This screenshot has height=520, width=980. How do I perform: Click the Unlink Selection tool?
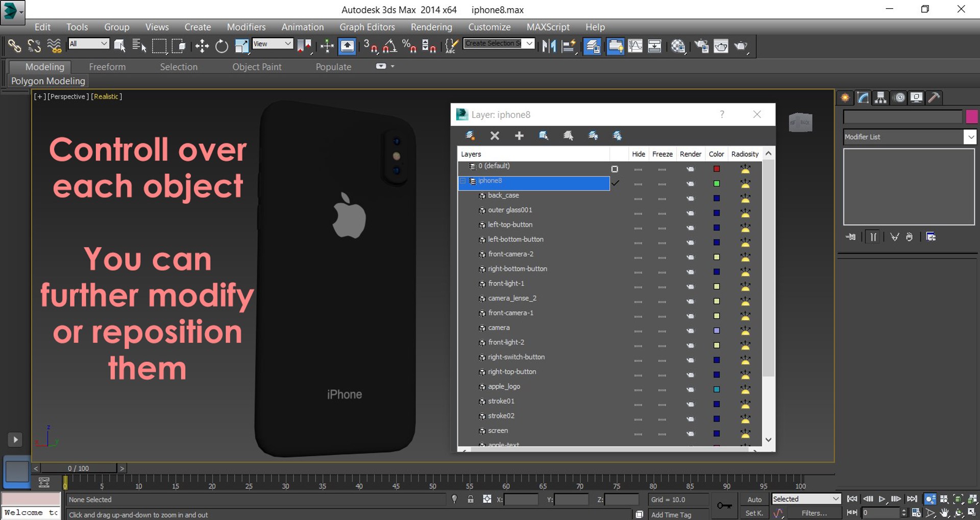pyautogui.click(x=34, y=46)
